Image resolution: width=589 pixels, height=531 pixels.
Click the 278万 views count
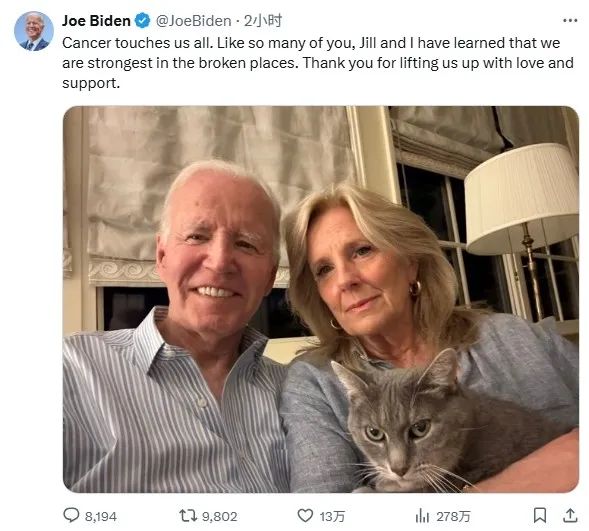[x=453, y=517]
